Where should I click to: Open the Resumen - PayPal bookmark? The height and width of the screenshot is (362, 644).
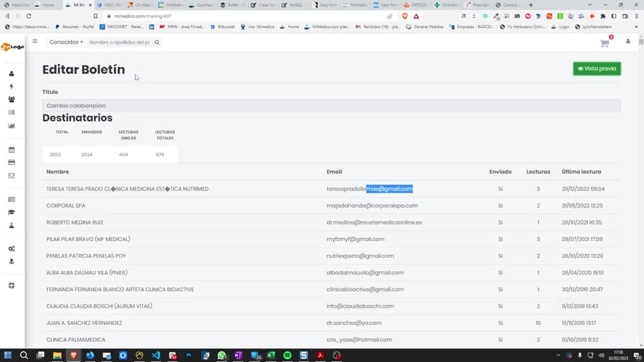click(74, 26)
